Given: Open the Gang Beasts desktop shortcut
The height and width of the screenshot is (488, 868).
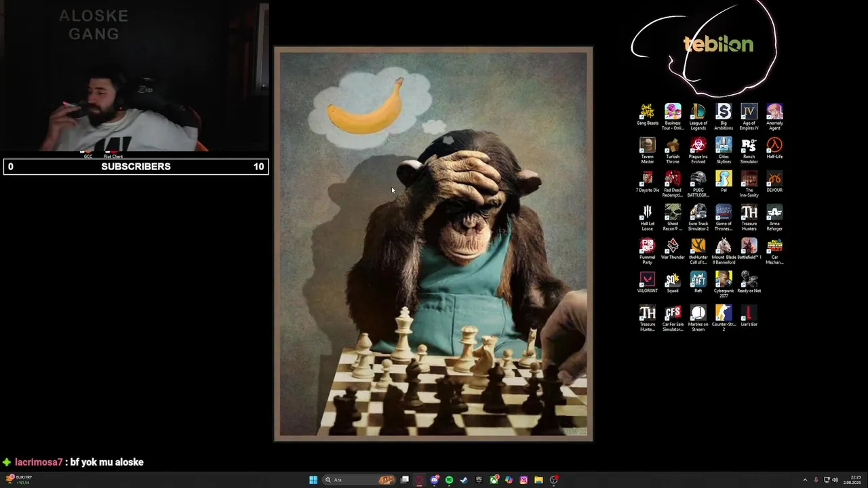Looking at the screenshot, I should click(x=647, y=115).
